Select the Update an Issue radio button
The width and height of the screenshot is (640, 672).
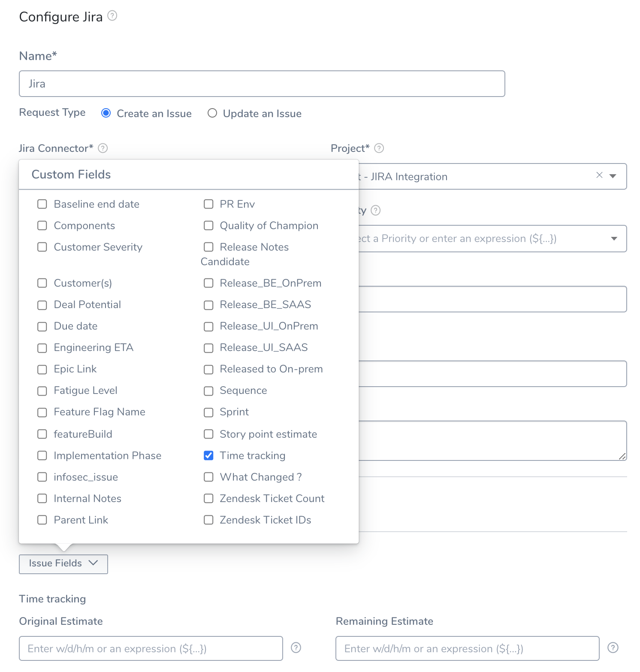click(x=212, y=113)
